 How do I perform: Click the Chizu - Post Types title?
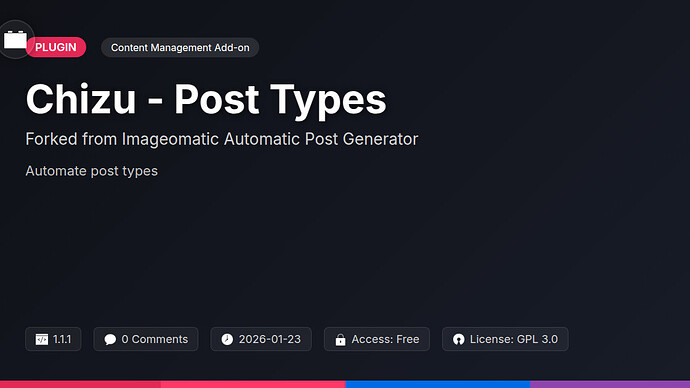pyautogui.click(x=206, y=100)
